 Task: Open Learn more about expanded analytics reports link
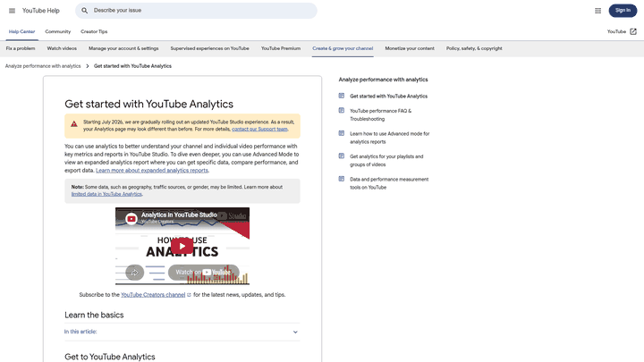(152, 171)
